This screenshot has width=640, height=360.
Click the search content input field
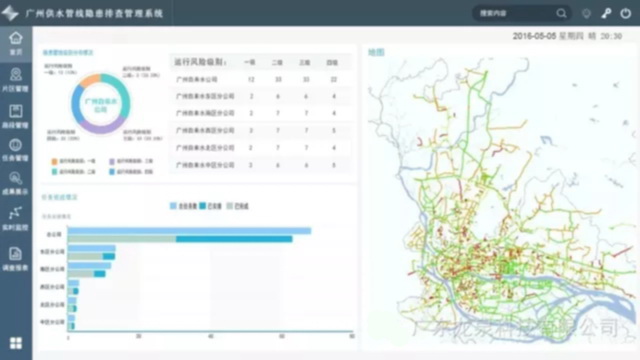(x=515, y=13)
